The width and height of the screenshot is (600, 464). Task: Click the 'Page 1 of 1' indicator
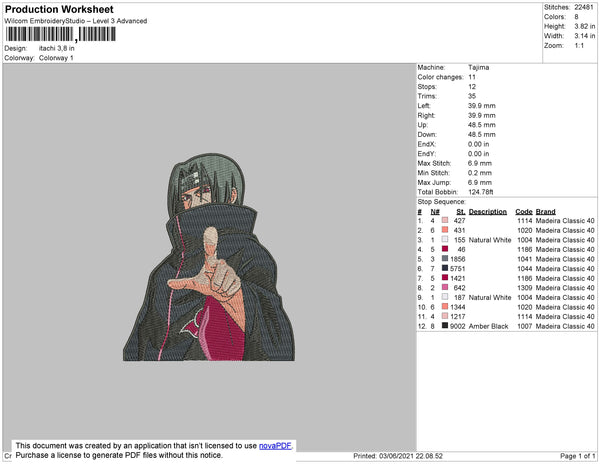pos(577,456)
